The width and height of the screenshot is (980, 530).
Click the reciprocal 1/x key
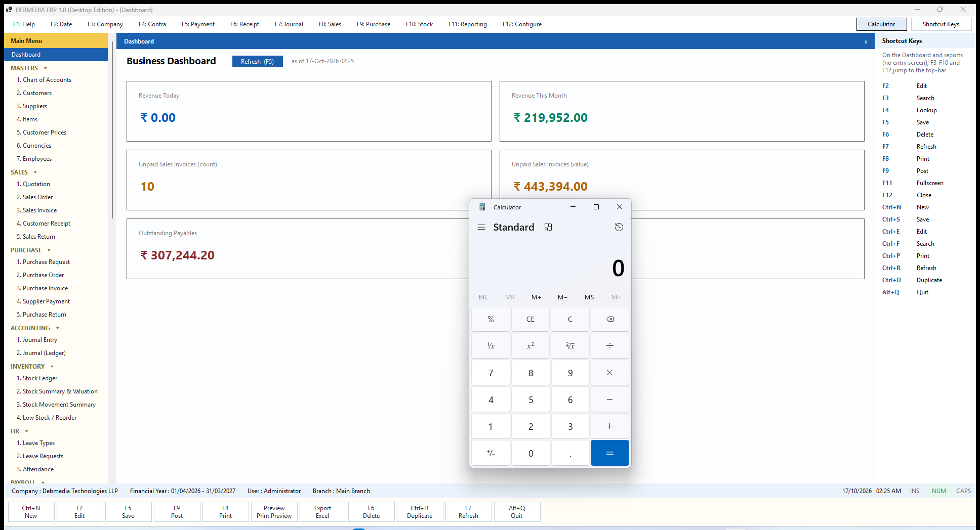point(491,346)
